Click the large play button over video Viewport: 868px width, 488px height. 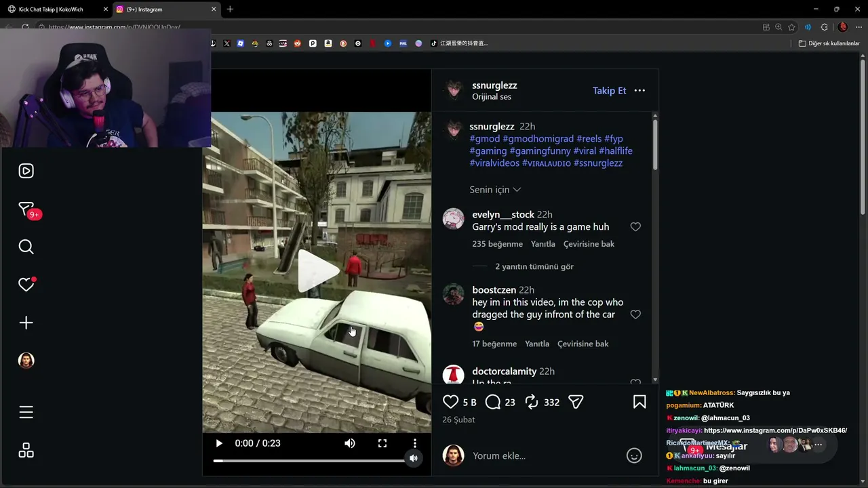click(x=317, y=270)
